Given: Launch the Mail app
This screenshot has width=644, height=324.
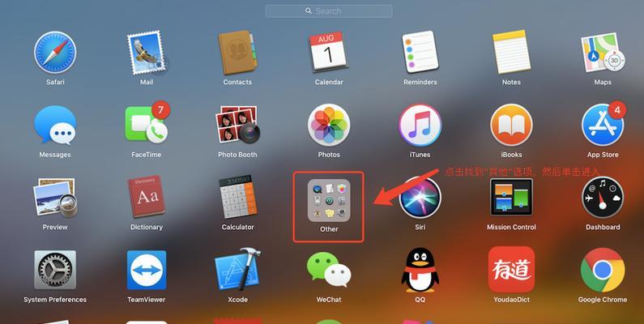Looking at the screenshot, I should coord(147,53).
